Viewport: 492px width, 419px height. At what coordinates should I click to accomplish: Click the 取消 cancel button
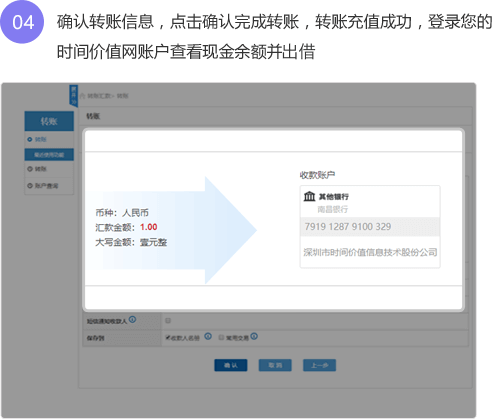[275, 365]
